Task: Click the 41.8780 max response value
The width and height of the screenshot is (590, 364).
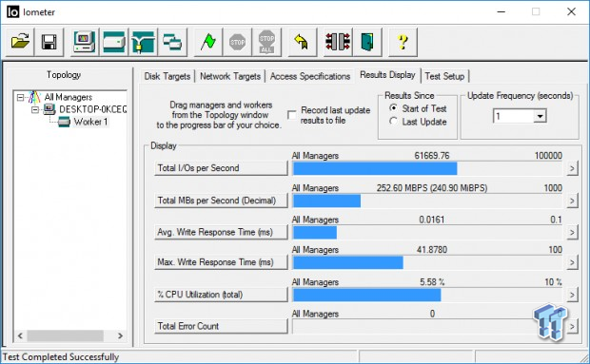Action: pos(432,250)
